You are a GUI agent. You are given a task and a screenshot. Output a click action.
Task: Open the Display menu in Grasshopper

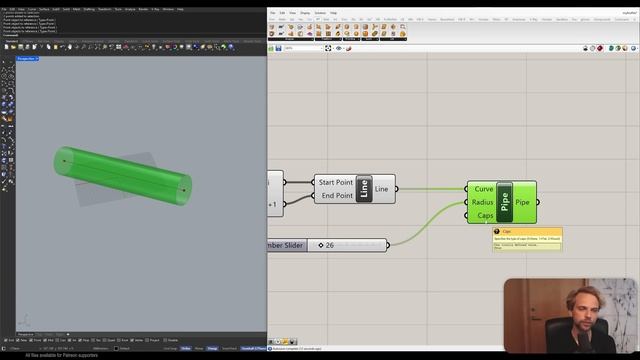(x=305, y=13)
